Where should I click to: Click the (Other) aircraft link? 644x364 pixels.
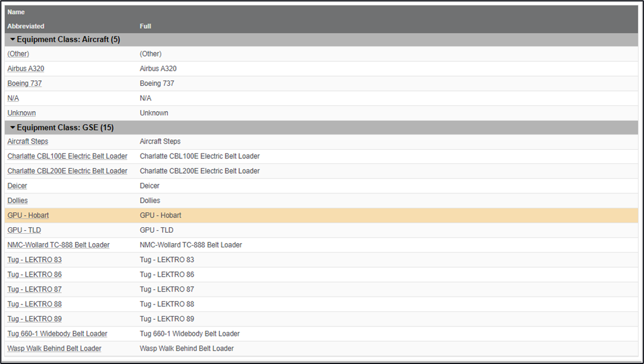tap(18, 54)
